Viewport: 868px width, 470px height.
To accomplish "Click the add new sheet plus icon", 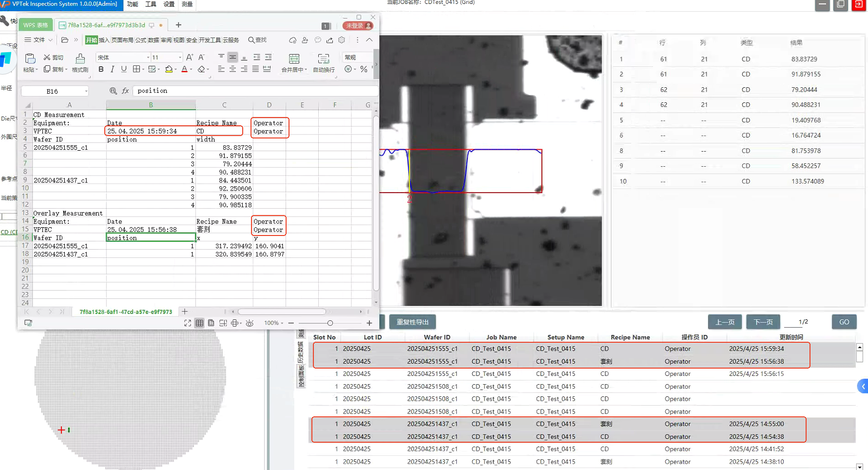I will click(185, 312).
